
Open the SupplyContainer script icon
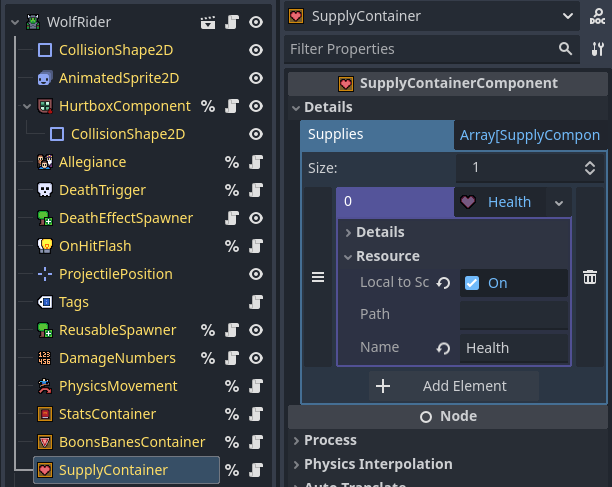click(256, 470)
